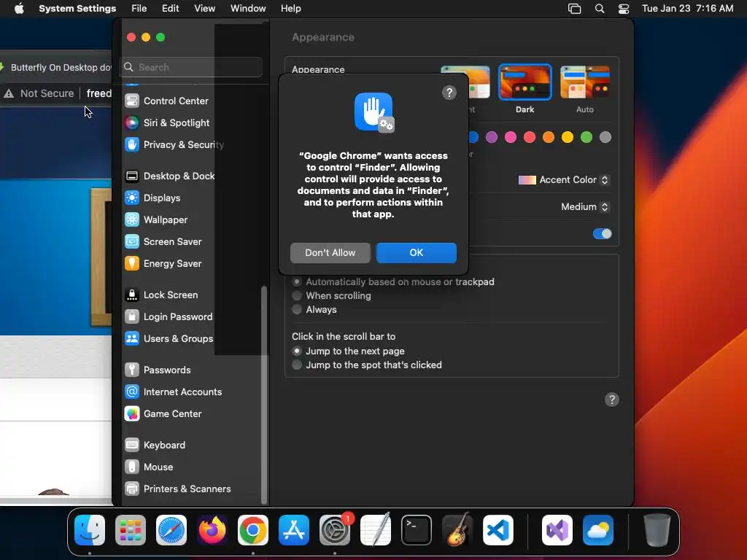747x560 pixels.
Task: Click OK to allow Chrome access
Action: (417, 253)
